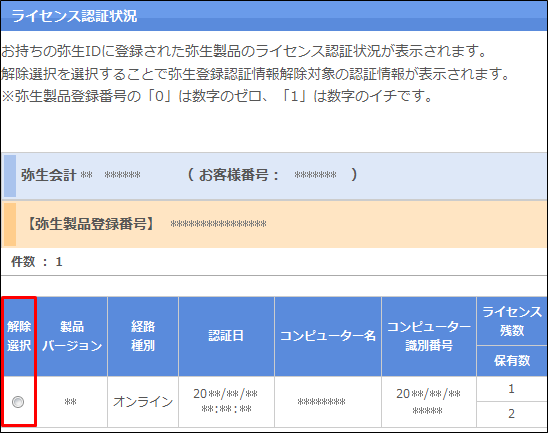Click the masked product version cell
Image resolution: width=548 pixels, height=433 pixels.
71,402
